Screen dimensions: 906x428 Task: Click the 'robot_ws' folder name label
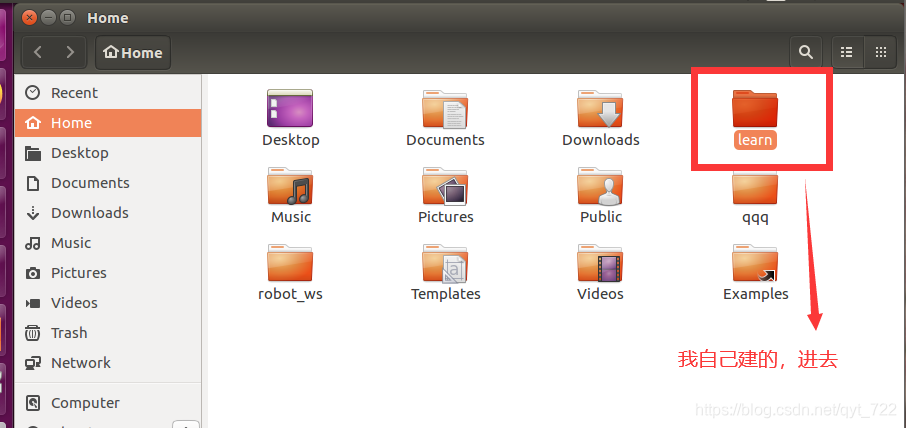click(x=290, y=294)
